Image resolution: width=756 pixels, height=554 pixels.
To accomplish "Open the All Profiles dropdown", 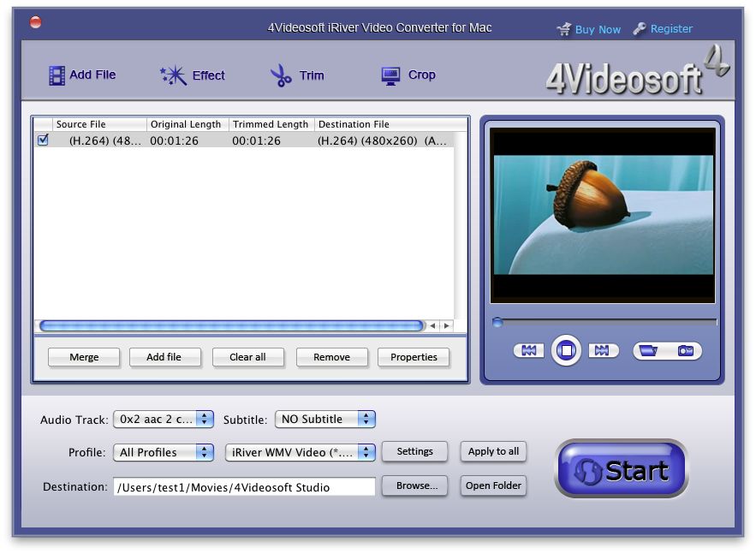I will pyautogui.click(x=164, y=452).
